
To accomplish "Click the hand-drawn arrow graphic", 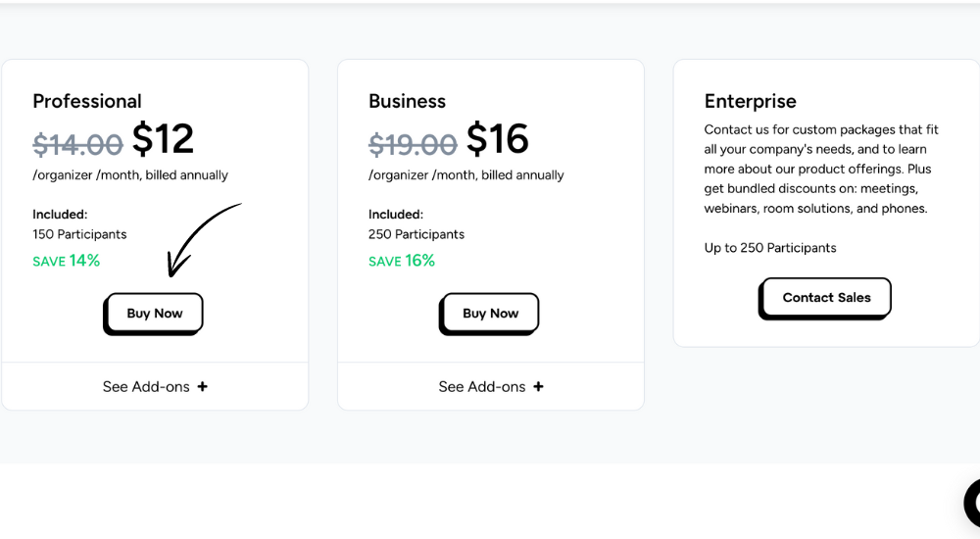I will click(203, 239).
